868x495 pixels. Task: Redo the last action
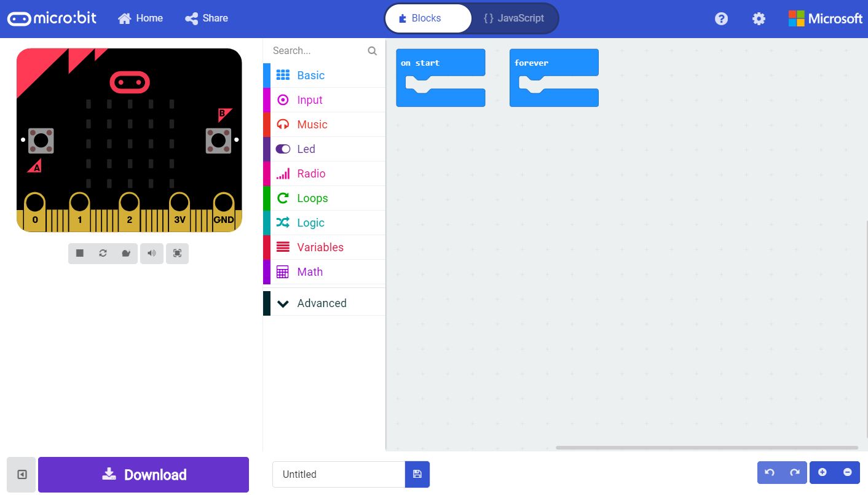tap(795, 472)
